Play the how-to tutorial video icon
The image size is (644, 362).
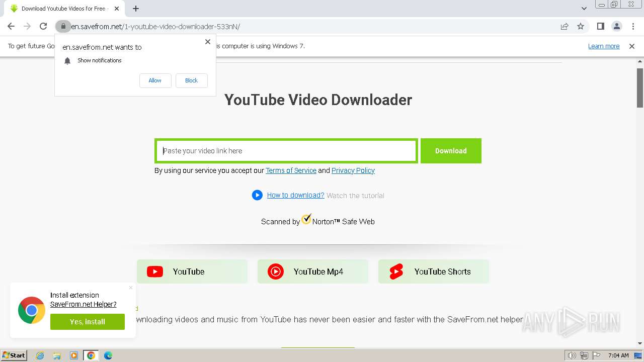[x=257, y=195]
